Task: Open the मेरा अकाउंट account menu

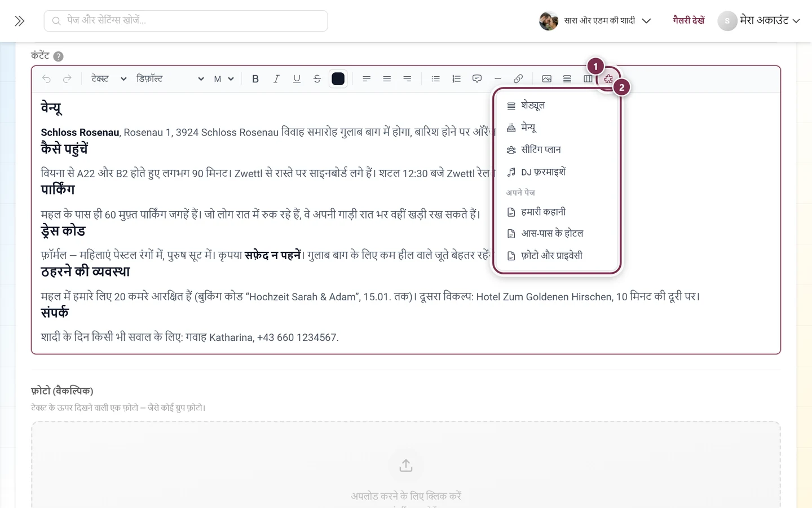Action: click(759, 21)
